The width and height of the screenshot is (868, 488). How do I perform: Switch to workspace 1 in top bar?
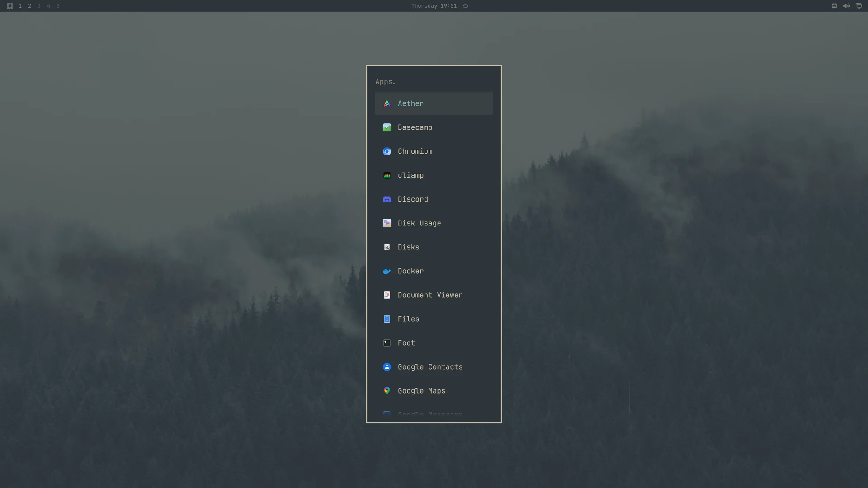20,6
